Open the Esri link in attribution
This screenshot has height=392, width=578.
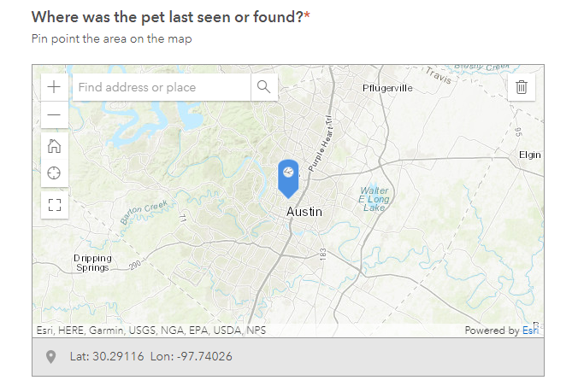click(530, 331)
